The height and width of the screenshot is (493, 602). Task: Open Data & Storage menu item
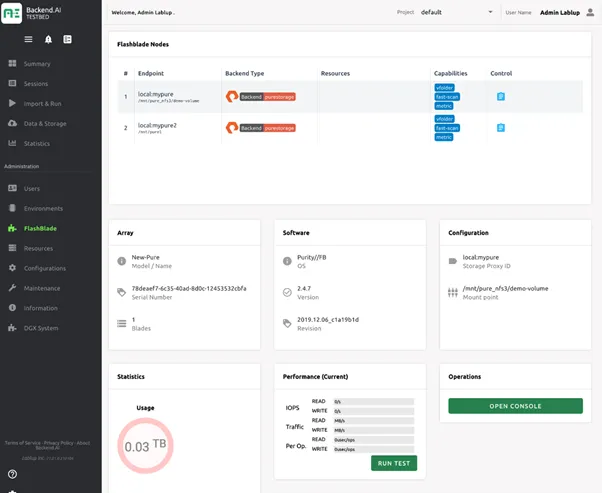coord(45,124)
